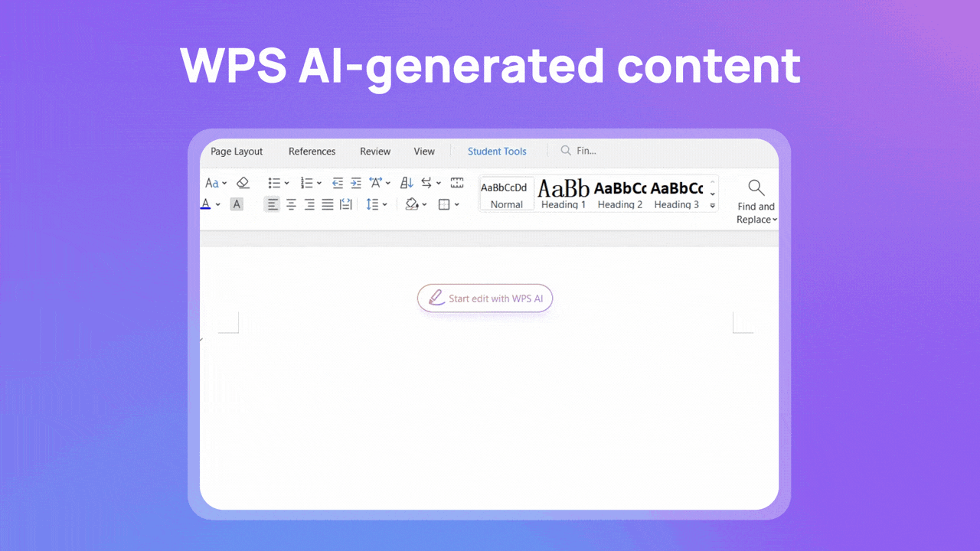The height and width of the screenshot is (551, 980).
Task: Increase the paragraph indent
Action: 356,183
